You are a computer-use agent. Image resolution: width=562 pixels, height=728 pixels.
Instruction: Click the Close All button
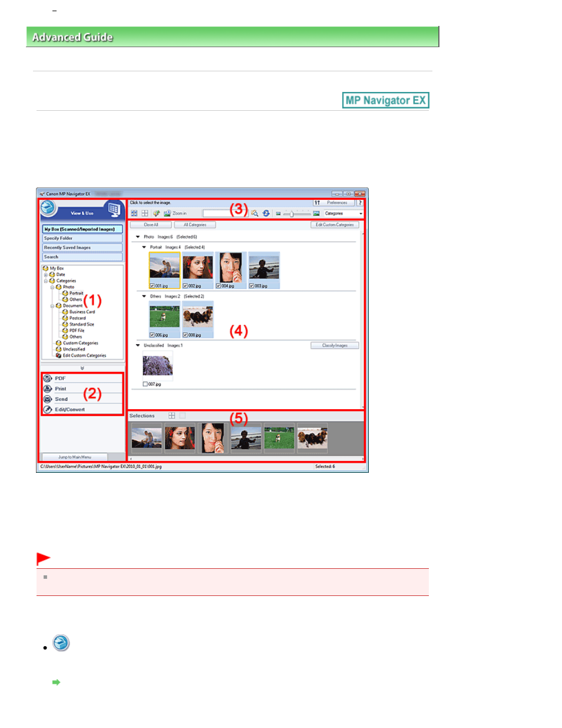coord(151,225)
